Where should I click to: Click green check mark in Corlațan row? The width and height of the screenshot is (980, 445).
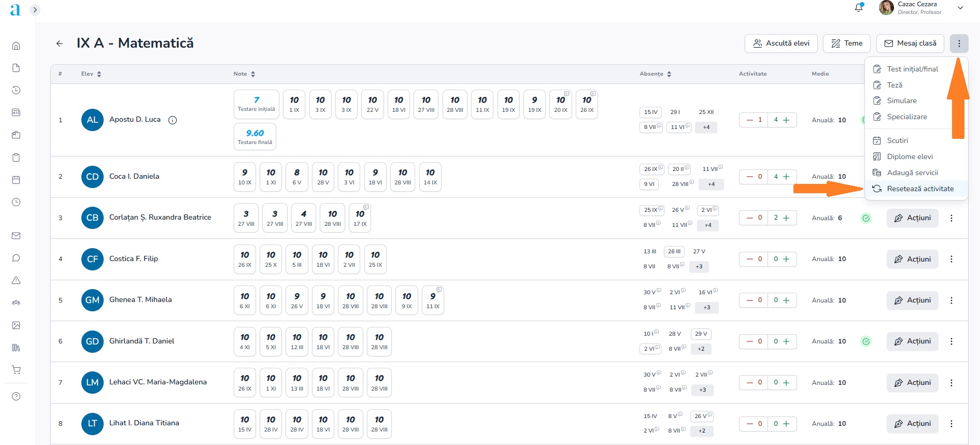866,218
